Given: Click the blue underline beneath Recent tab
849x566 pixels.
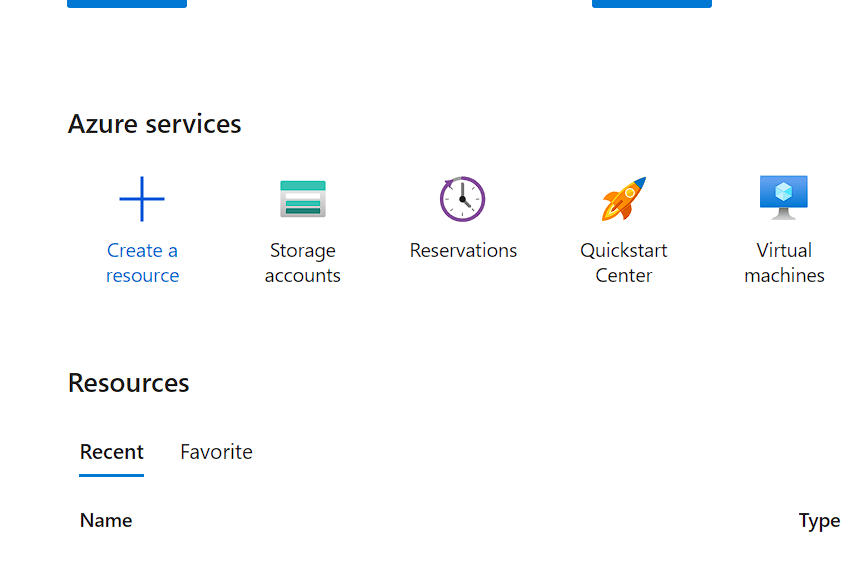Looking at the screenshot, I should [112, 476].
